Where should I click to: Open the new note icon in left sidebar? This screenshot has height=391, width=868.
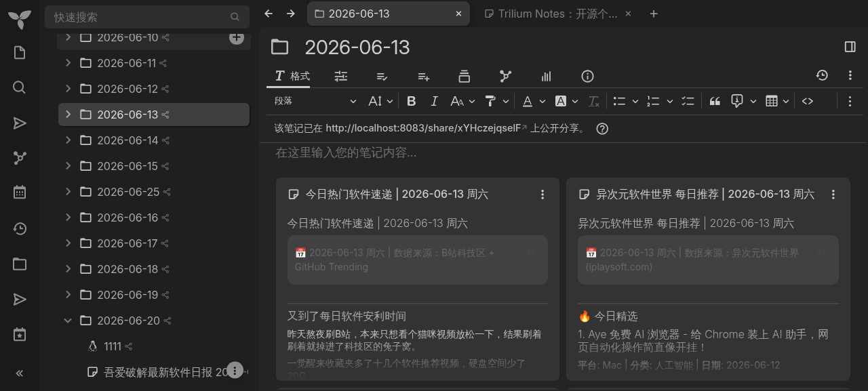(x=20, y=52)
